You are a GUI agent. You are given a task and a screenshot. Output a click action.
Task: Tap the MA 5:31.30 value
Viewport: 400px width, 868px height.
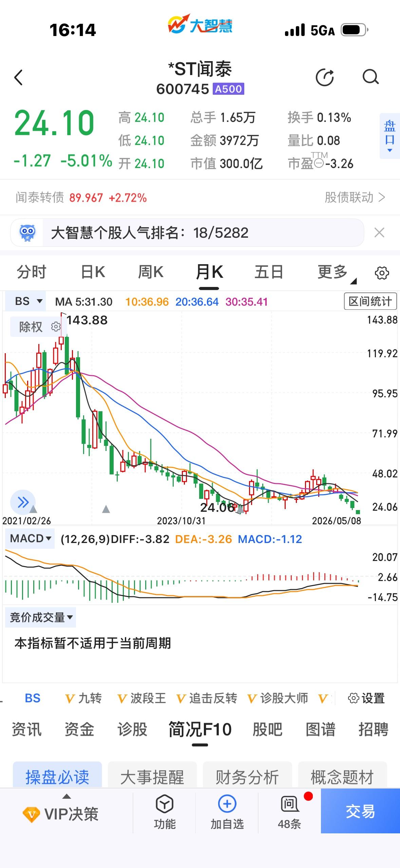pyautogui.click(x=84, y=302)
